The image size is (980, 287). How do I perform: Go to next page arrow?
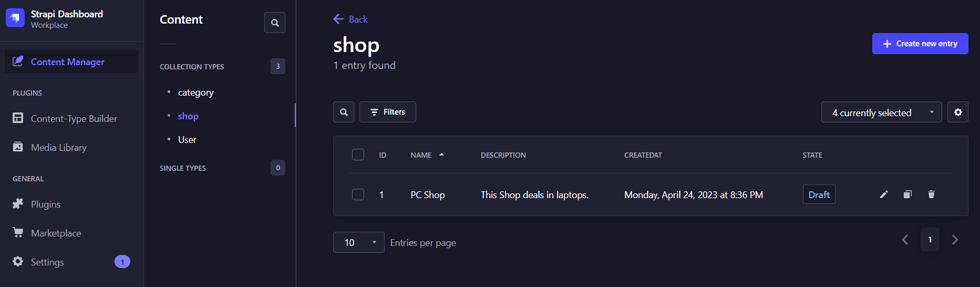[x=955, y=240]
